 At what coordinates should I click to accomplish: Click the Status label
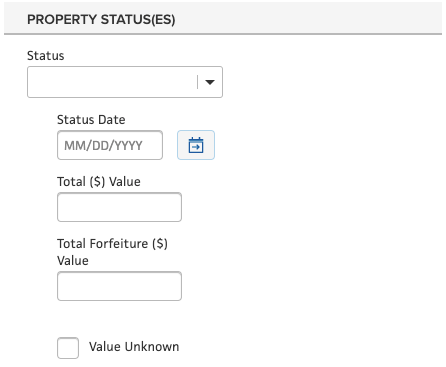46,56
